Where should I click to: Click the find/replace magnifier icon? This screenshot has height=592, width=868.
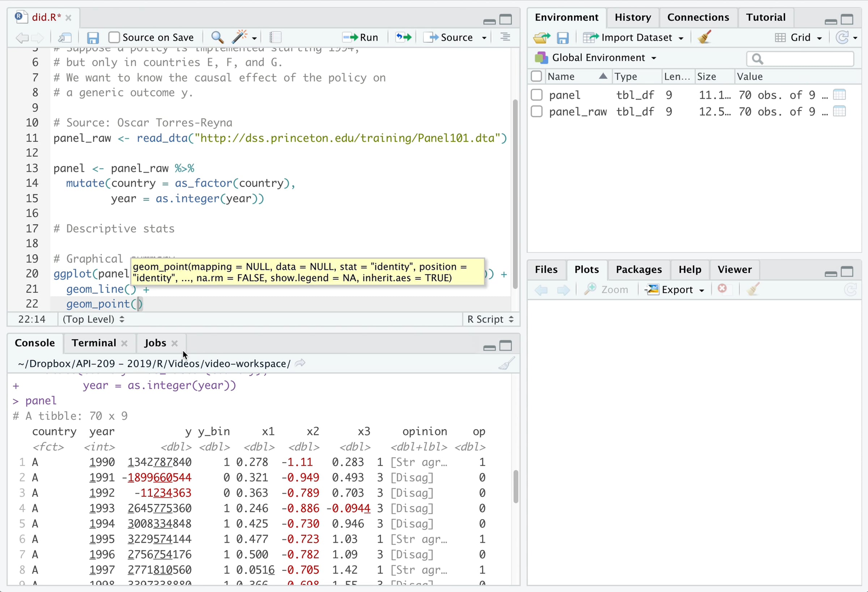pos(217,37)
